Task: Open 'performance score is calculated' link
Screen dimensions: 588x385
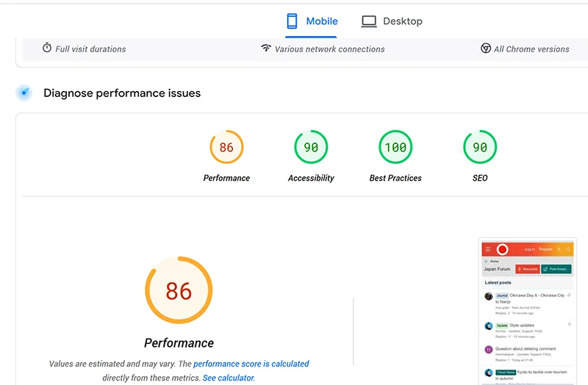Action: (251, 364)
